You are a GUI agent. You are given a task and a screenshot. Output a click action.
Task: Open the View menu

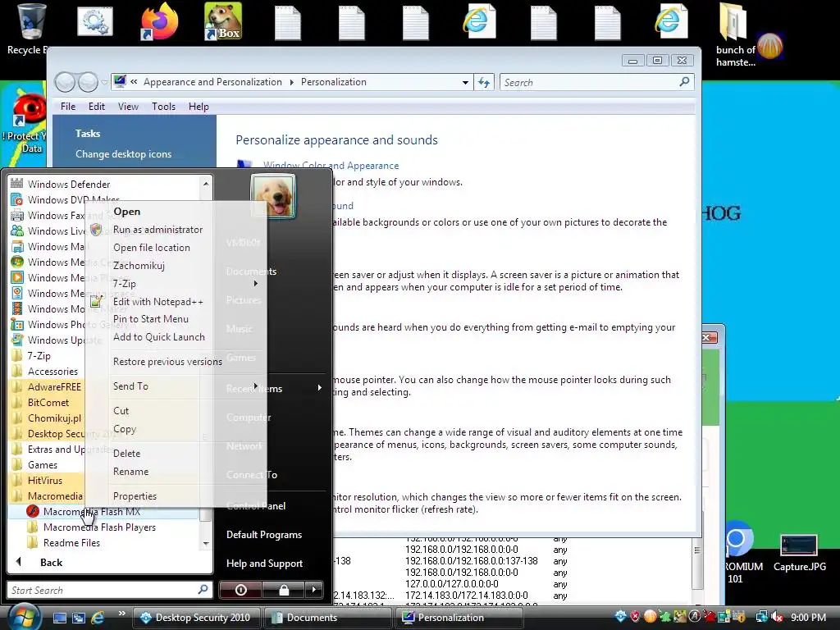click(x=128, y=106)
